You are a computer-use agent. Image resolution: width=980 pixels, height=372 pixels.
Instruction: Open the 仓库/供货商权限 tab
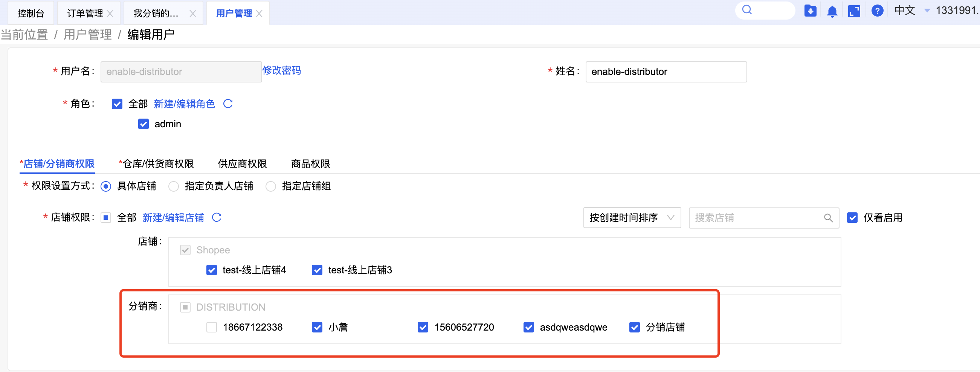coord(156,164)
